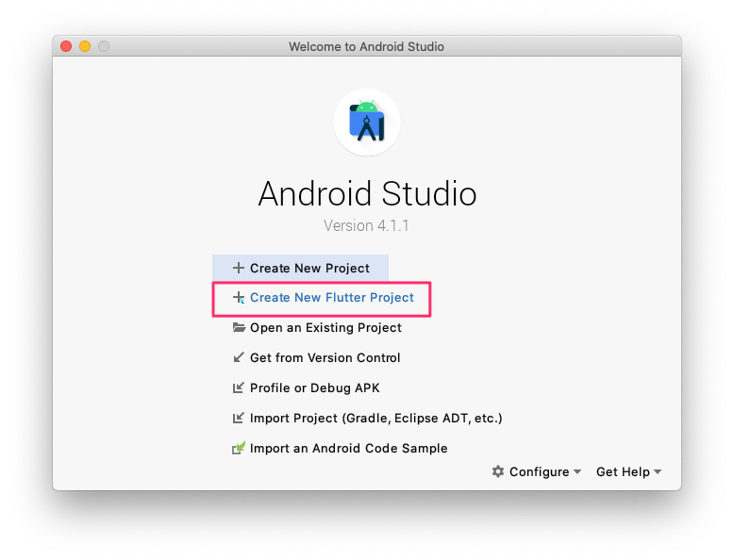Image resolution: width=734 pixels, height=560 pixels.
Task: Click the Welcome to Android Studio title bar text
Action: [367, 47]
